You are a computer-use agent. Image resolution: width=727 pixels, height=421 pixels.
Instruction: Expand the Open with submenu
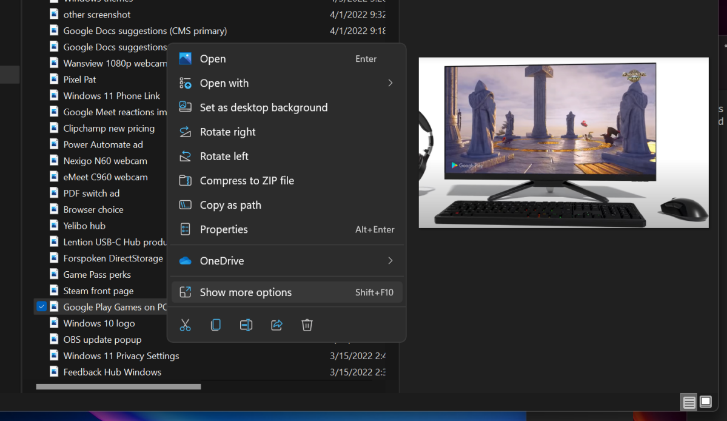click(x=390, y=83)
